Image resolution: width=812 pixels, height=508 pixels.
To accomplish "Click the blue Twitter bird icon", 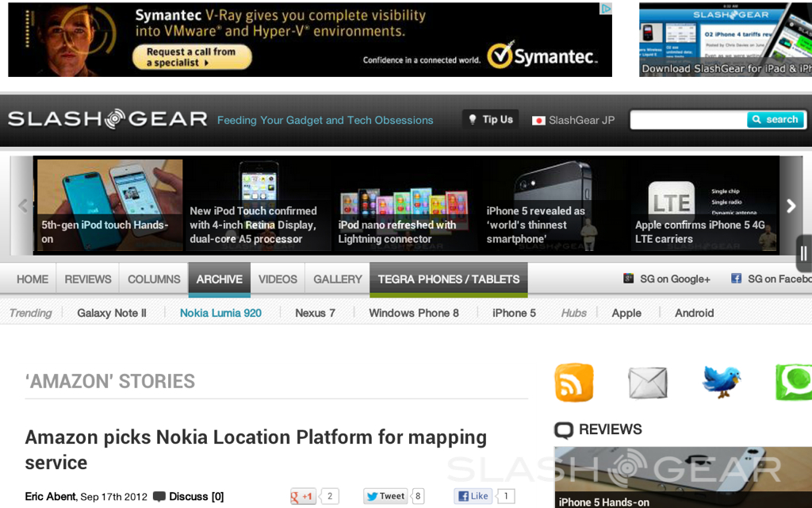I will pyautogui.click(x=721, y=383).
